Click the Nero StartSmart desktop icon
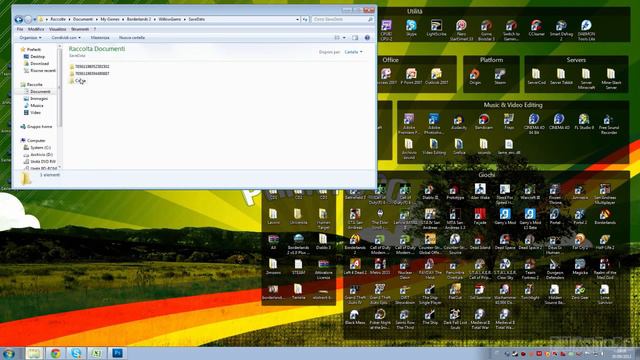This screenshot has height=360, width=640. 461,30
